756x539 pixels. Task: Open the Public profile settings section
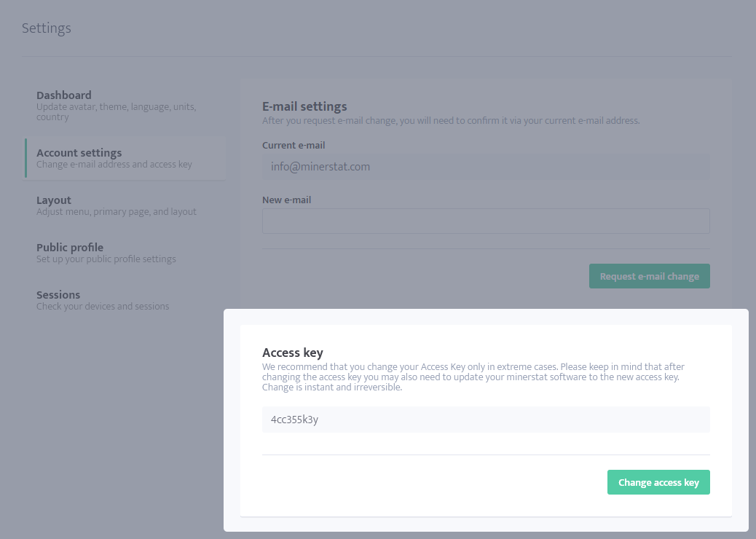(x=70, y=247)
